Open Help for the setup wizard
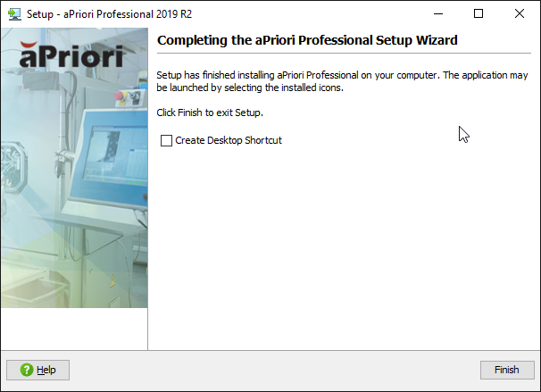Screen dimensions: 541x392 [x=37, y=370]
